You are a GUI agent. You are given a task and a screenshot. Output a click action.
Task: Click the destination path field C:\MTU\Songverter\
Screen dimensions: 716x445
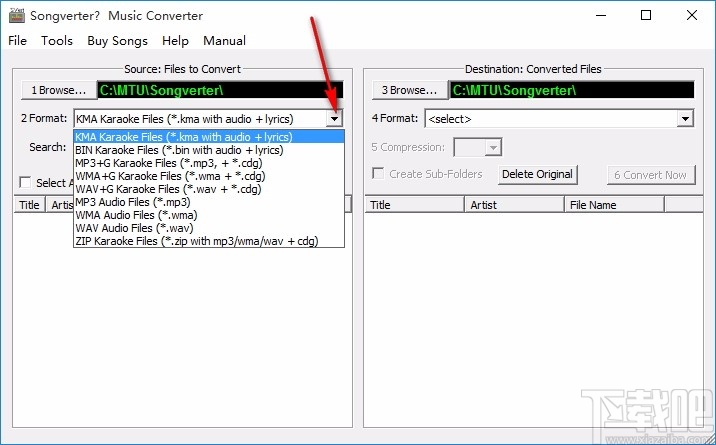point(572,90)
